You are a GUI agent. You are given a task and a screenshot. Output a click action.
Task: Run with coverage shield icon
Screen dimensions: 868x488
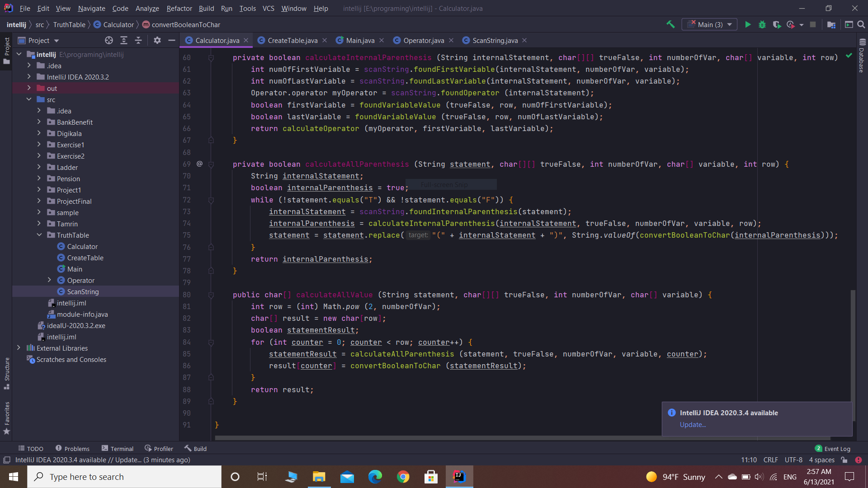tap(777, 24)
